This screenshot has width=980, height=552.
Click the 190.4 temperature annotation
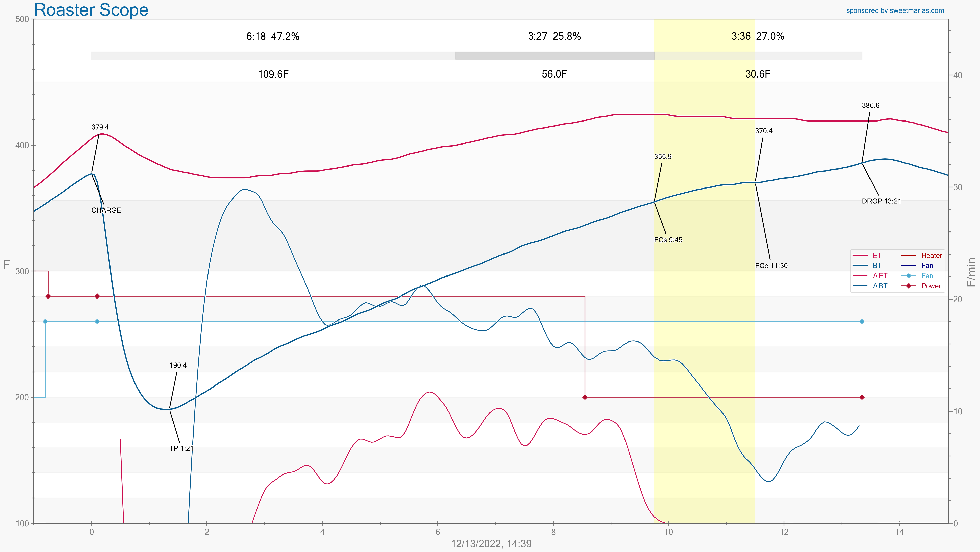[178, 366]
